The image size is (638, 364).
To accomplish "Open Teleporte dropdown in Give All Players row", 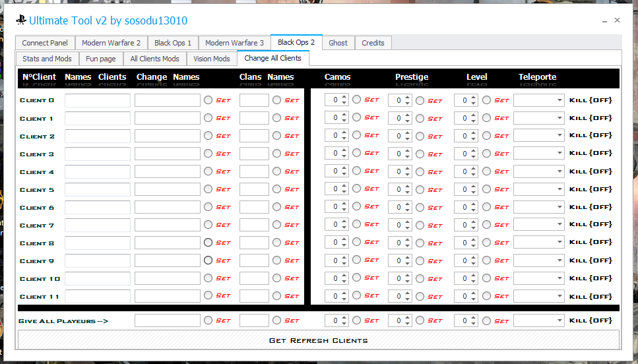I will coord(539,320).
